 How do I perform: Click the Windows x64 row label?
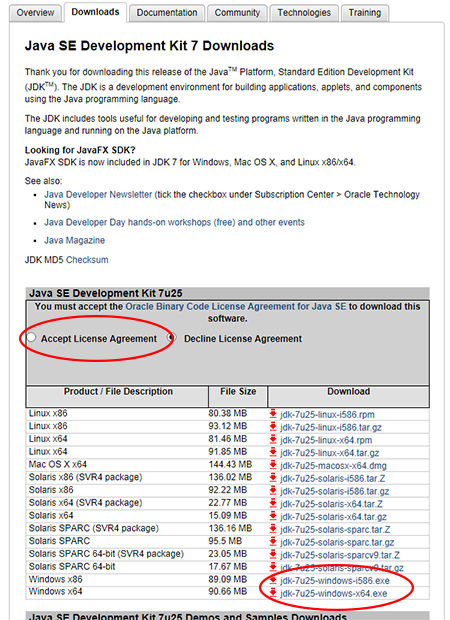point(55,592)
